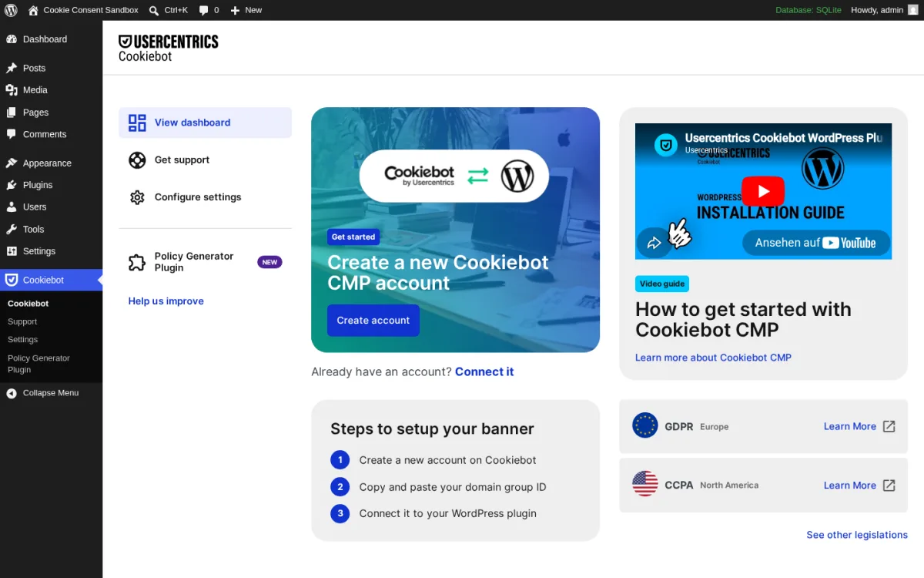The height and width of the screenshot is (578, 924).
Task: Open Comments in the admin menu
Action: (51, 134)
